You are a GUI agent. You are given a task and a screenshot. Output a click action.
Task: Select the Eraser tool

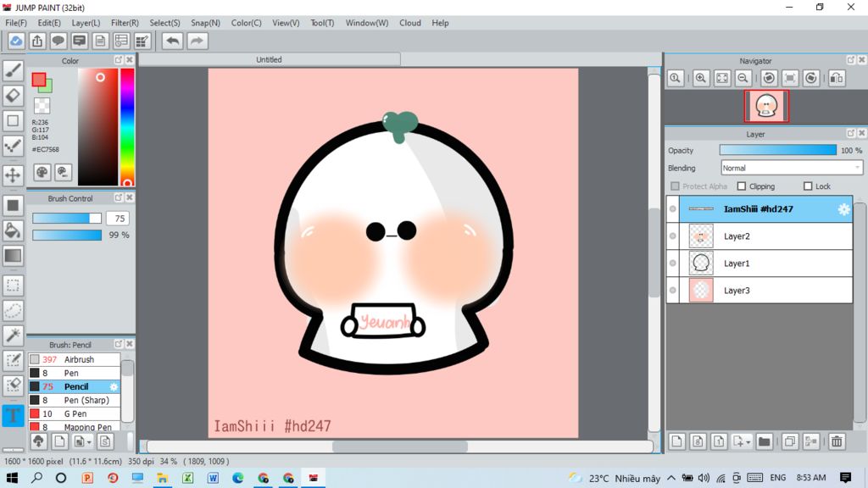point(13,95)
